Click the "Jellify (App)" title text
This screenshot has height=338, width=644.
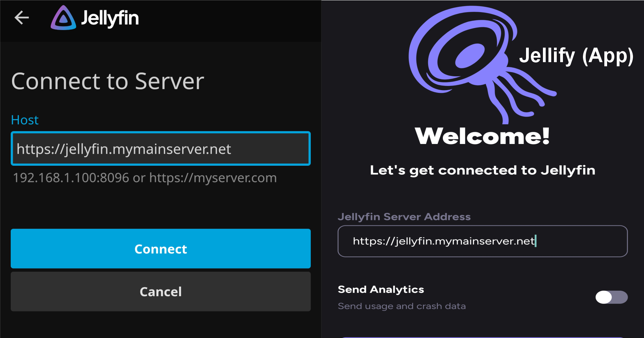click(576, 56)
